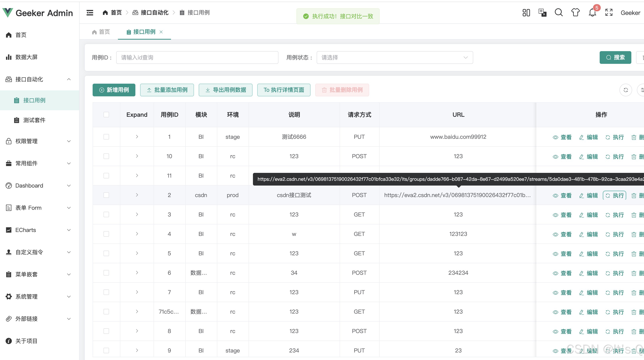Click the table refresh circular icon
644x360 pixels.
click(x=626, y=90)
